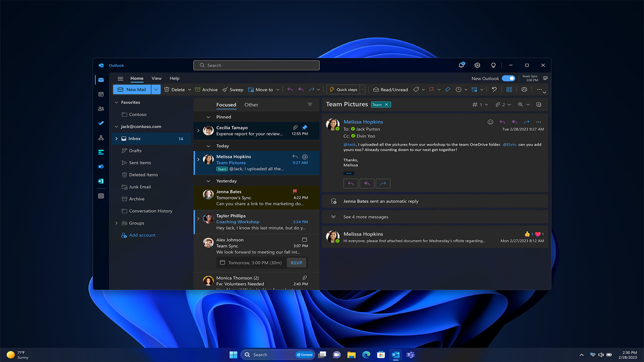Open Jenna Bates Tomorrow's Sync email
644x362 pixels.
coord(257,198)
